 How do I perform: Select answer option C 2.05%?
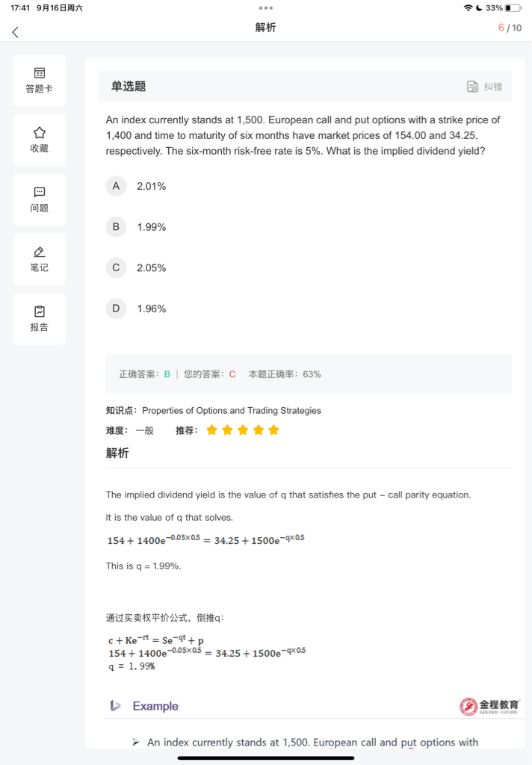pyautogui.click(x=116, y=267)
